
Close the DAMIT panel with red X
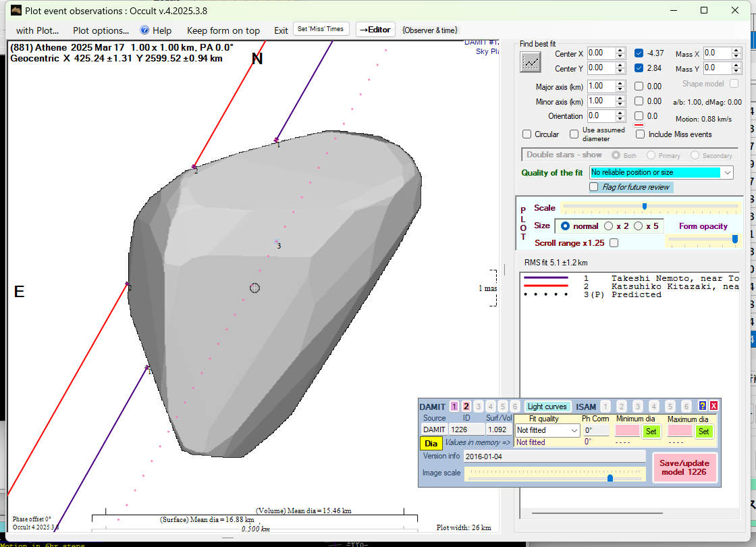[713, 406]
